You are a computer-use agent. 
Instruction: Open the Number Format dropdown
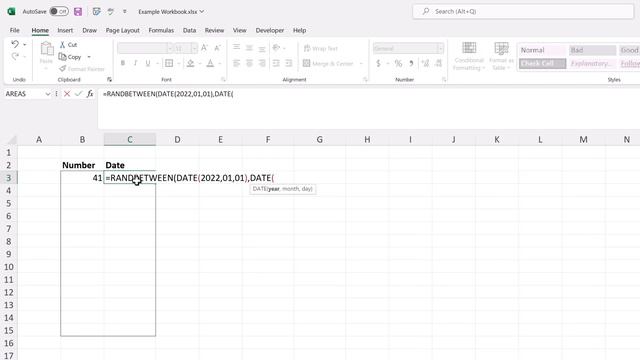coord(440,49)
